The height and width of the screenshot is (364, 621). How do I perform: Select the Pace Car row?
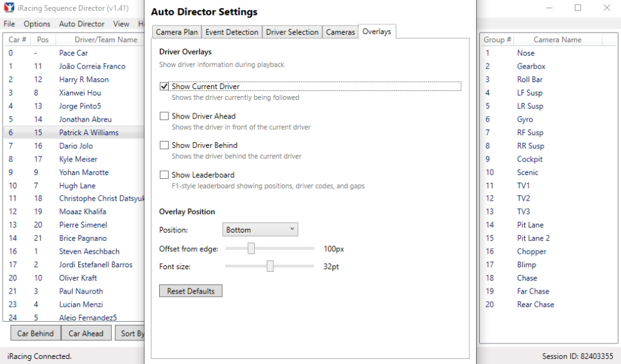pos(74,53)
